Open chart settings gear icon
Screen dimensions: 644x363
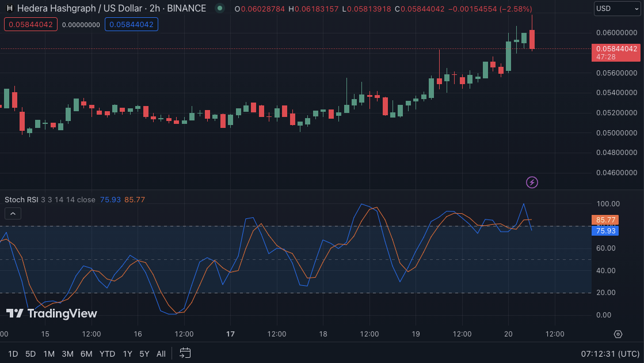[618, 334]
